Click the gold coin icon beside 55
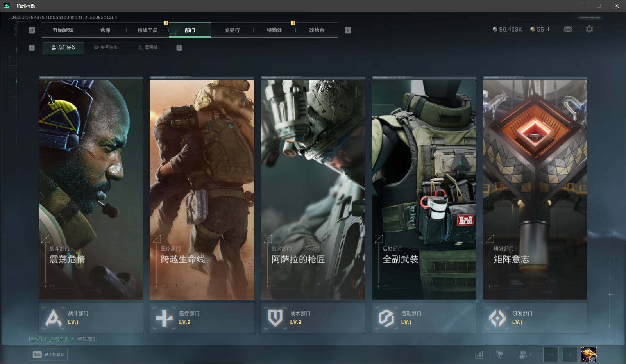 (x=532, y=29)
